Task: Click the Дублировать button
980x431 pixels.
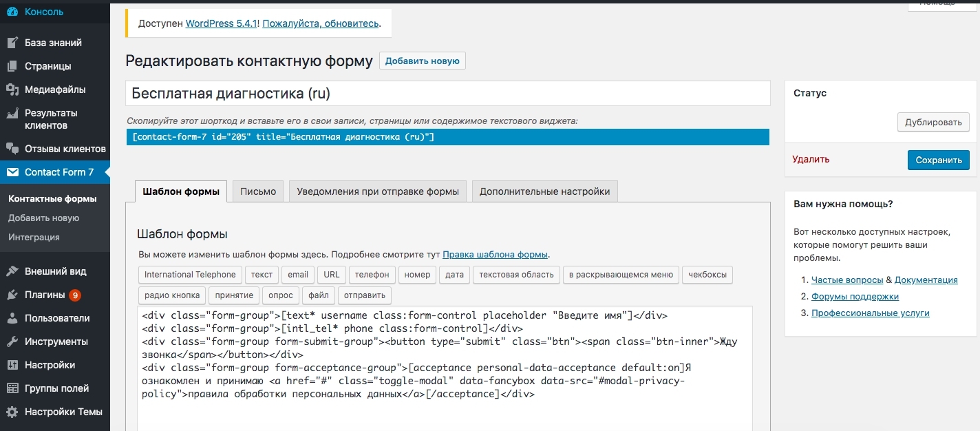Action: point(933,122)
